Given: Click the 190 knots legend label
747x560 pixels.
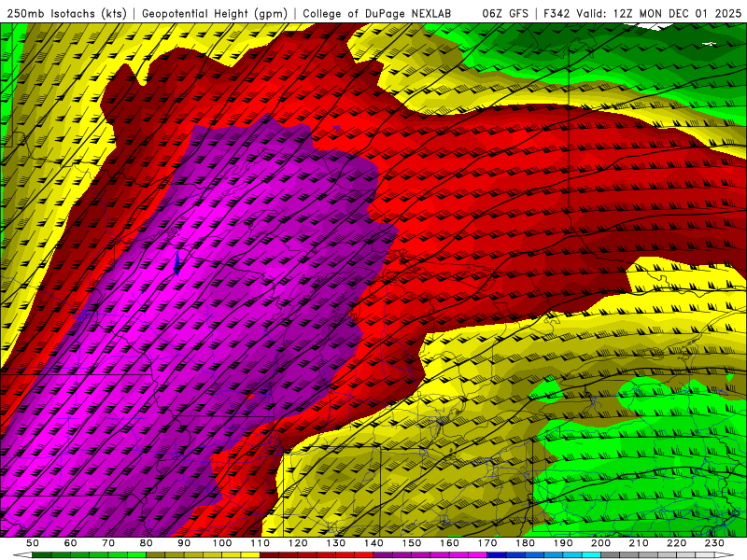Looking at the screenshot, I should coord(563,543).
